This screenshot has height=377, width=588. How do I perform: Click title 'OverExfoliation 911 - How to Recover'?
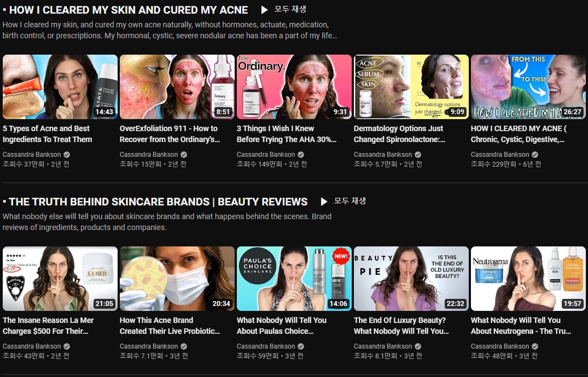(170, 134)
